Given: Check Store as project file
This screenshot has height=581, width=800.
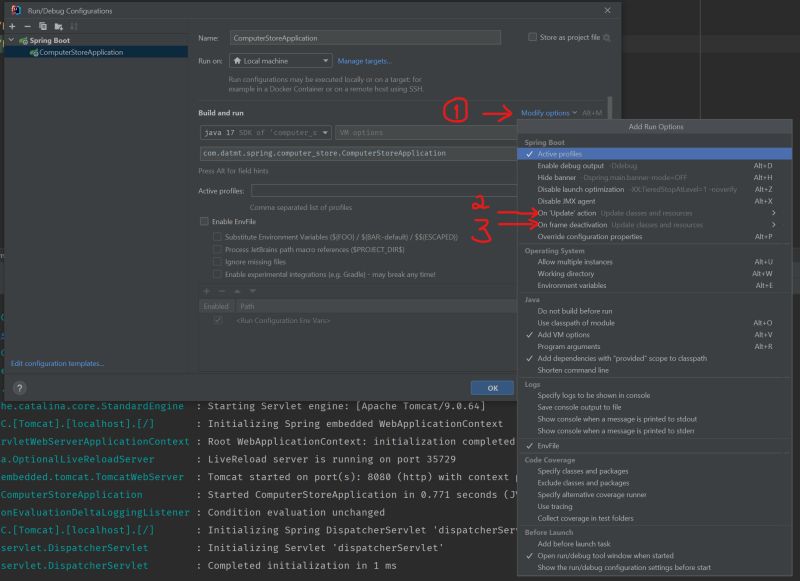Looking at the screenshot, I should (x=531, y=36).
